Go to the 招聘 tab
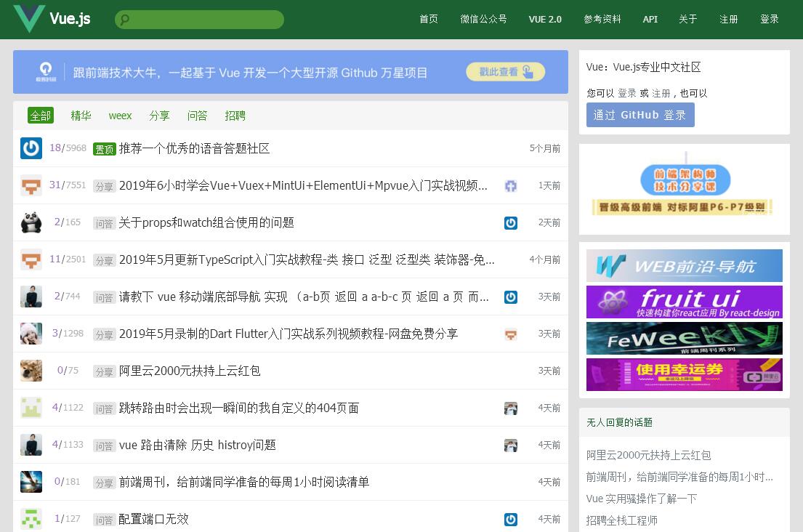The width and height of the screenshot is (803, 532). pyautogui.click(x=235, y=116)
